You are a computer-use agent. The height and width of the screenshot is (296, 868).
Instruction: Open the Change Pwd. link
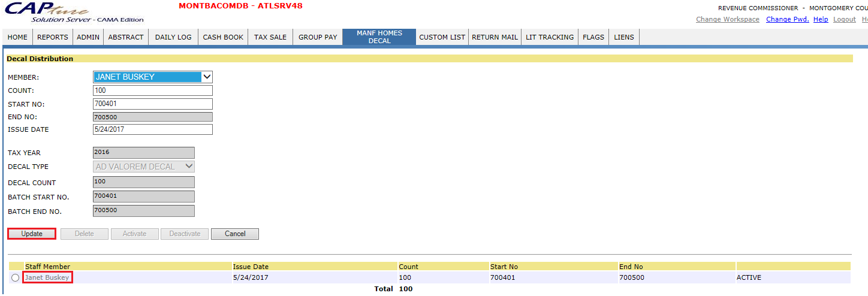click(x=787, y=19)
